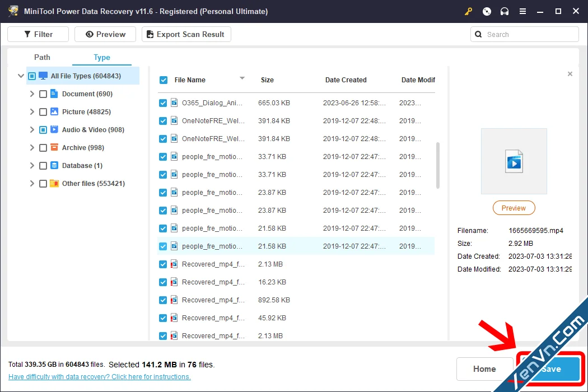Image resolution: width=588 pixels, height=392 pixels.
Task: Click file icon of 16.23 KB Recovered_mp4 row
Action: 174,282
